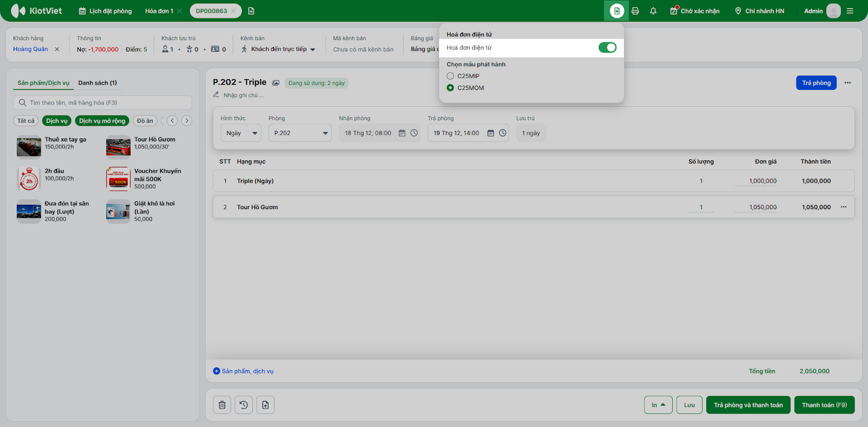Open the hamburger menu
Viewport: 868px width, 427px height.
(850, 11)
